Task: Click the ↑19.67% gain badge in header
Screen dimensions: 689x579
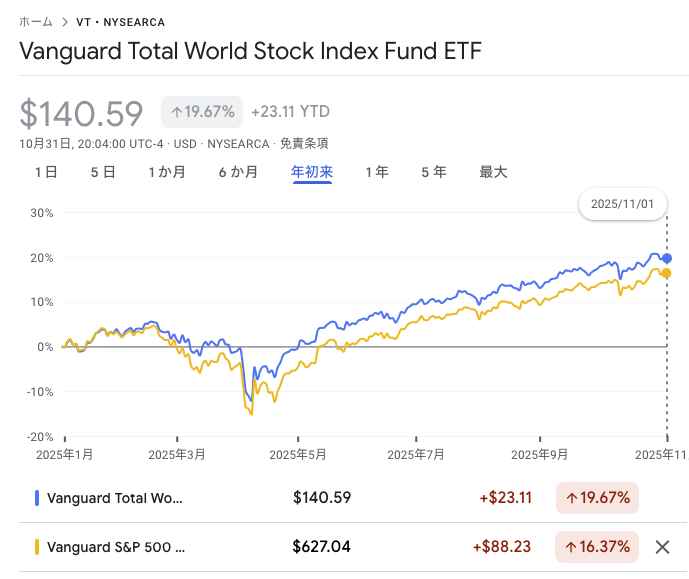Action: pos(202,112)
